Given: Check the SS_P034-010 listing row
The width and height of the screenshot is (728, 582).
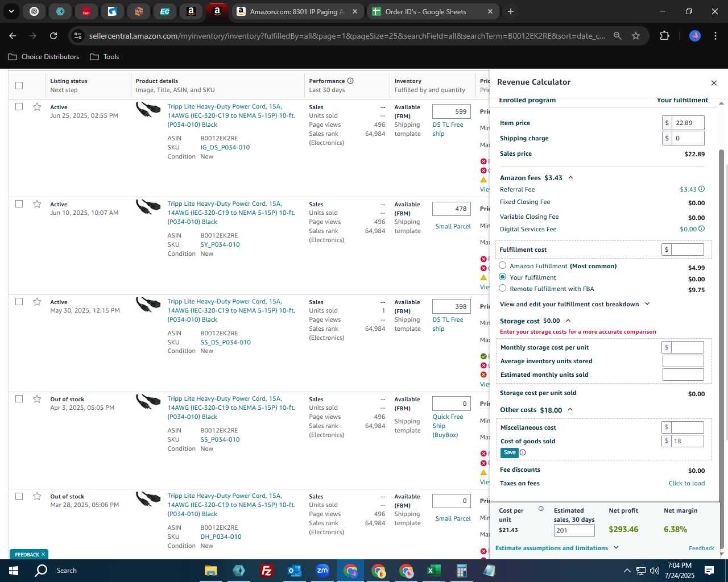Looking at the screenshot, I should click(x=19, y=399).
